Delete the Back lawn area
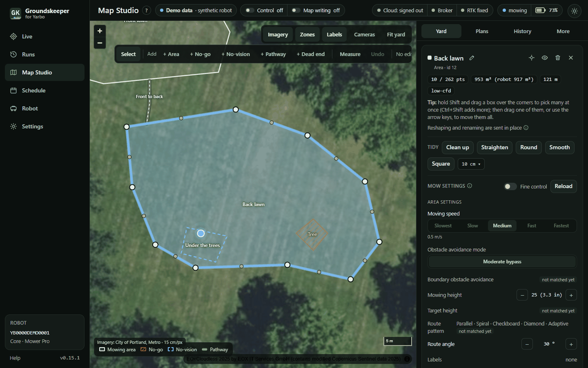The width and height of the screenshot is (588, 368). 558,58
